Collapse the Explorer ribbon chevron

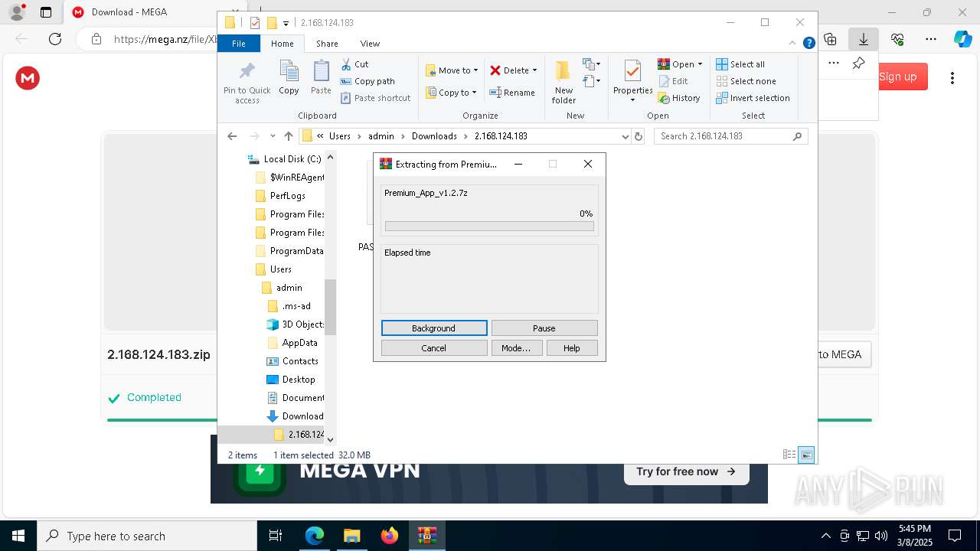point(792,44)
